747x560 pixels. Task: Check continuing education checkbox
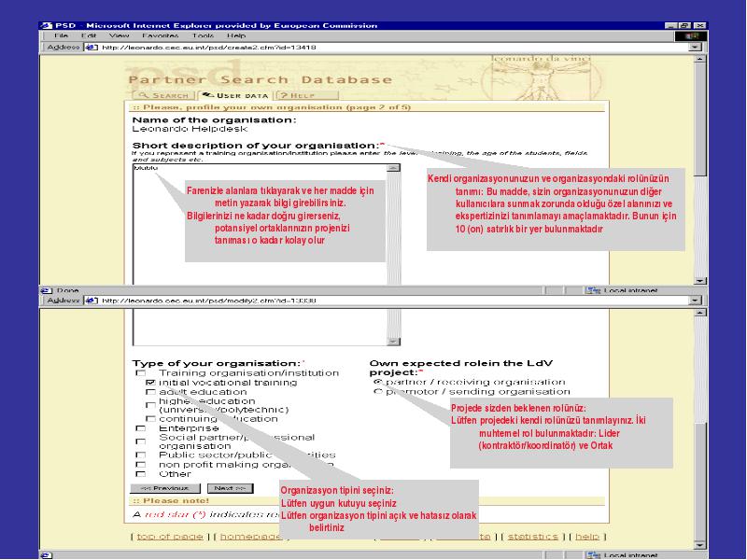150,418
